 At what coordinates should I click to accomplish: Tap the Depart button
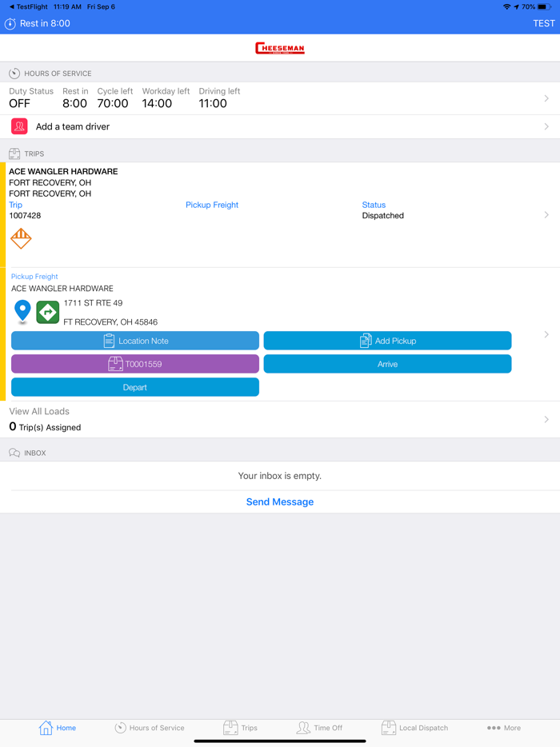(135, 387)
